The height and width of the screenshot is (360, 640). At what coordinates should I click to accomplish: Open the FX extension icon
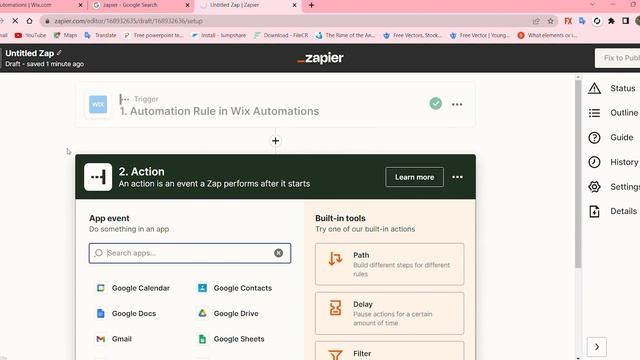pos(568,21)
